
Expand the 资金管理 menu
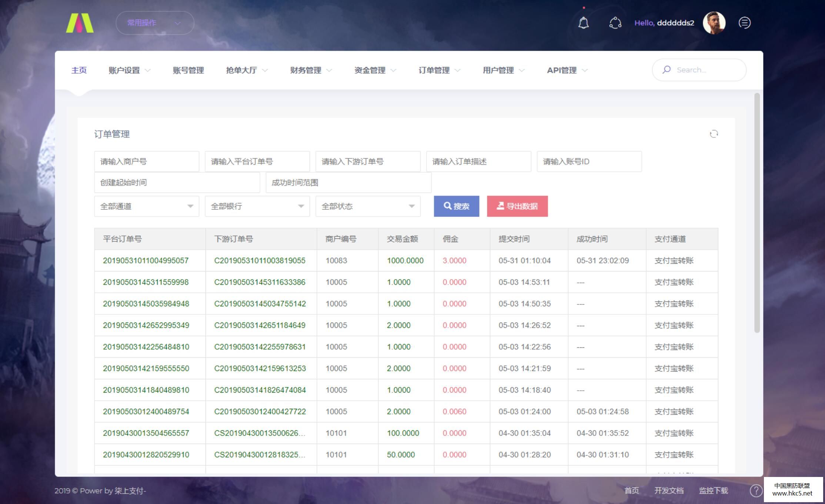click(x=375, y=70)
